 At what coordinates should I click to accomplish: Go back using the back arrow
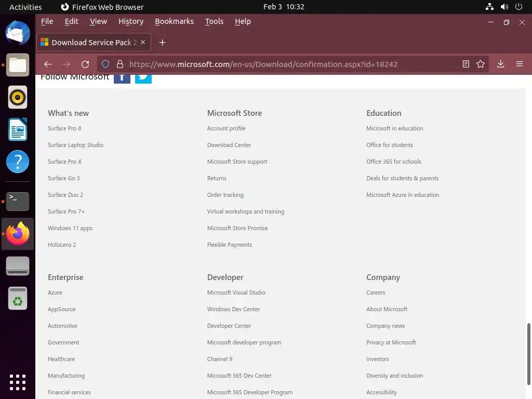pyautogui.click(x=48, y=64)
